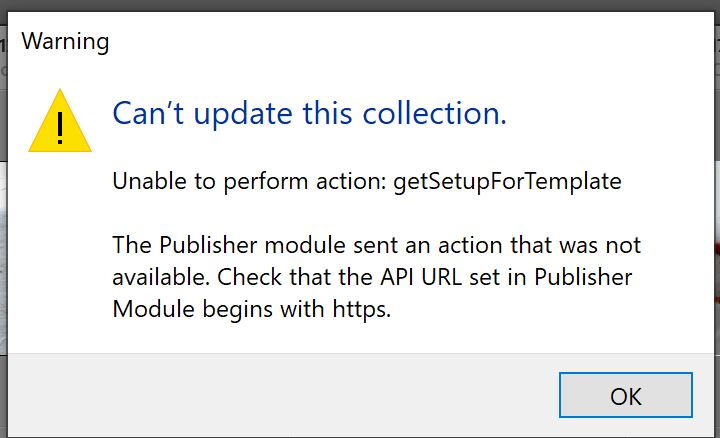Click 'Publisher' at end of second line
The image size is (720, 438).
tap(583, 277)
